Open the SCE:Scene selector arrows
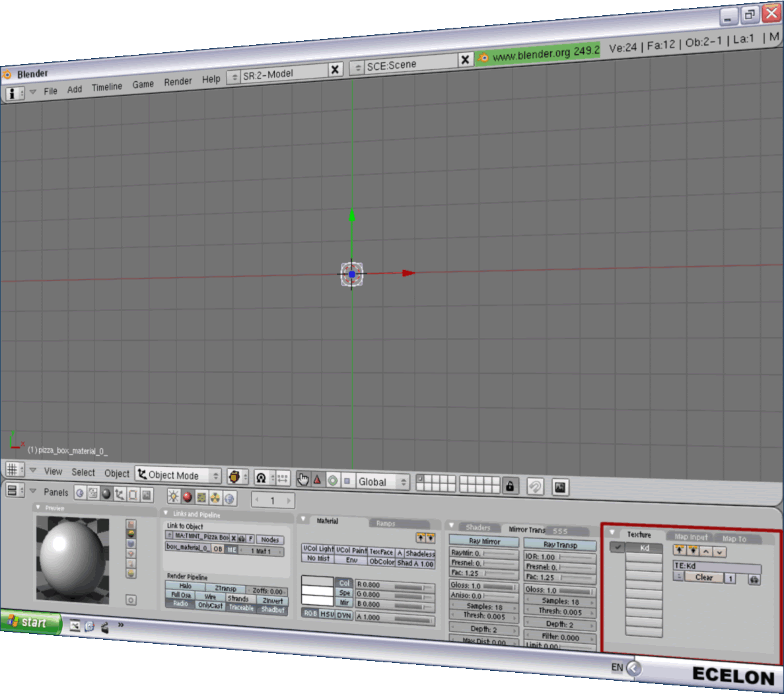The height and width of the screenshot is (694, 784). pyautogui.click(x=357, y=67)
